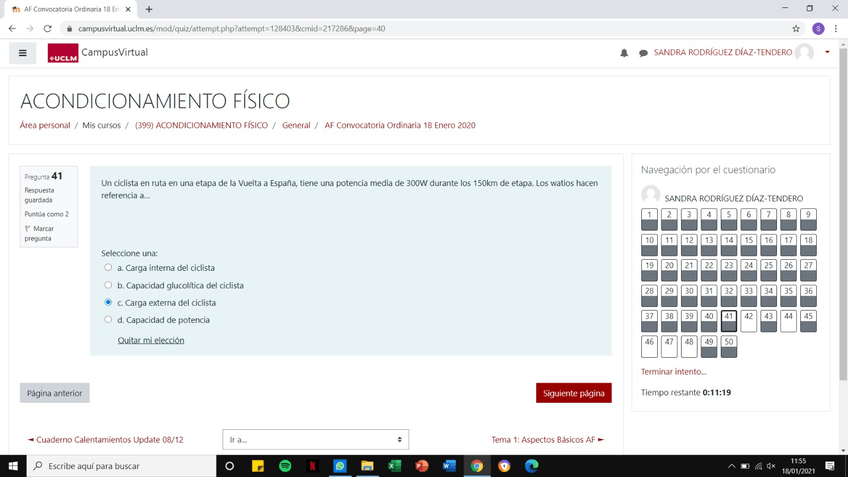This screenshot has height=477, width=848.
Task: Jump to question 48 in navigation
Action: (689, 347)
